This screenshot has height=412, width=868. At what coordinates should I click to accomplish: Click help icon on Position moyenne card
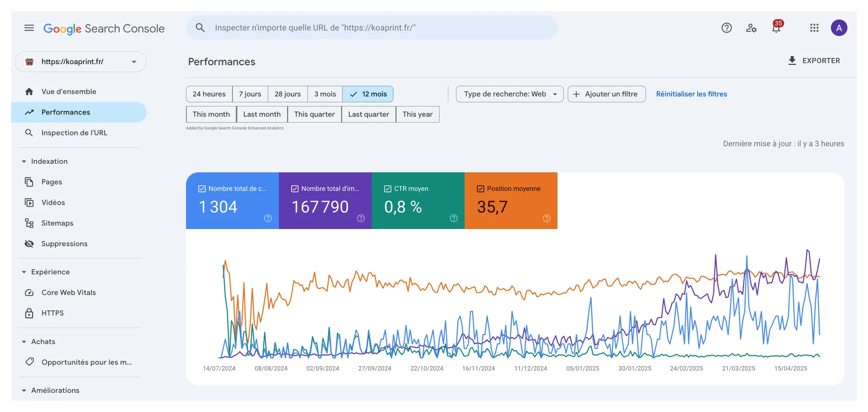547,218
